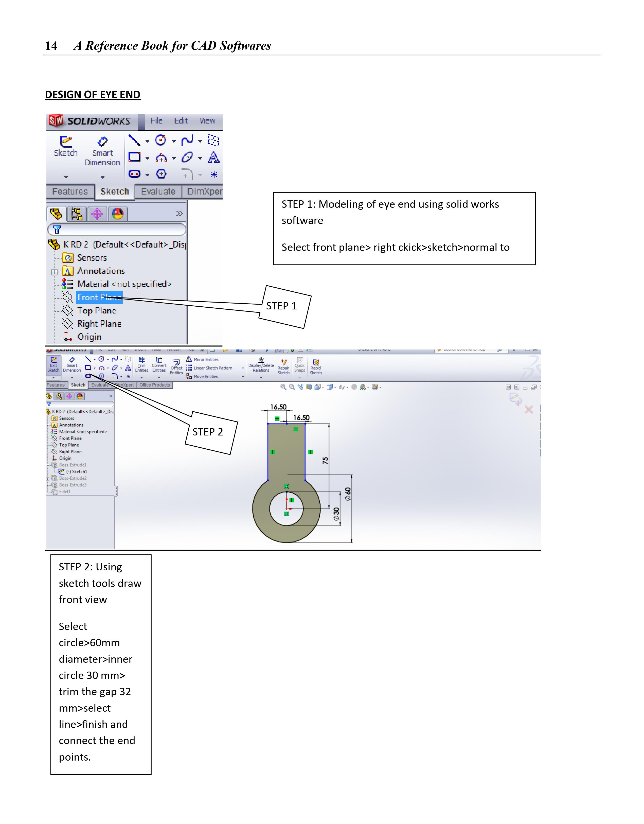The width and height of the screenshot is (644, 824).
Task: Open the DisplayManager color wheel tab in top screenshot
Action: 118,214
